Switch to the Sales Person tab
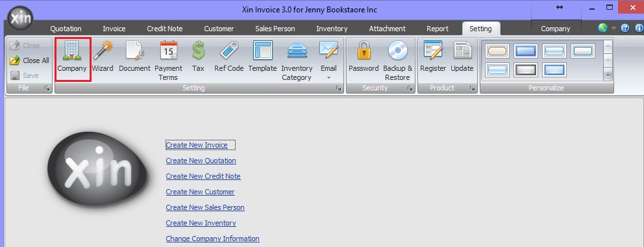Viewport: 644px width, 247px height. 275,29
